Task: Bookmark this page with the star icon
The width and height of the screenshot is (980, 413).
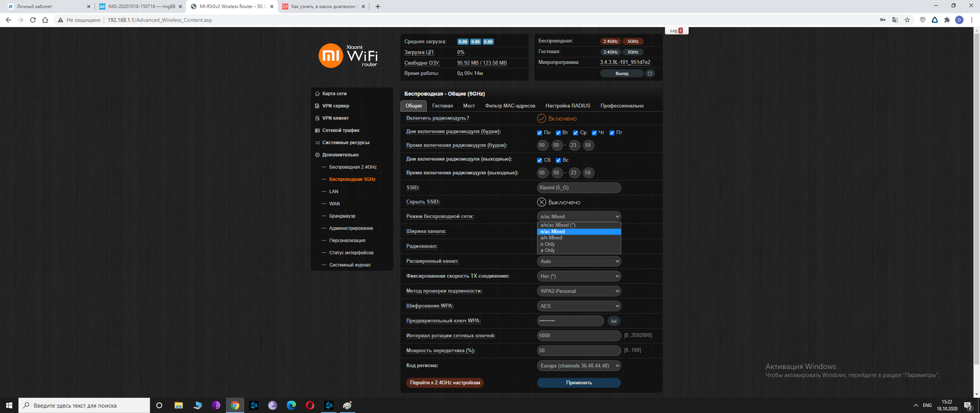Action: click(x=907, y=20)
